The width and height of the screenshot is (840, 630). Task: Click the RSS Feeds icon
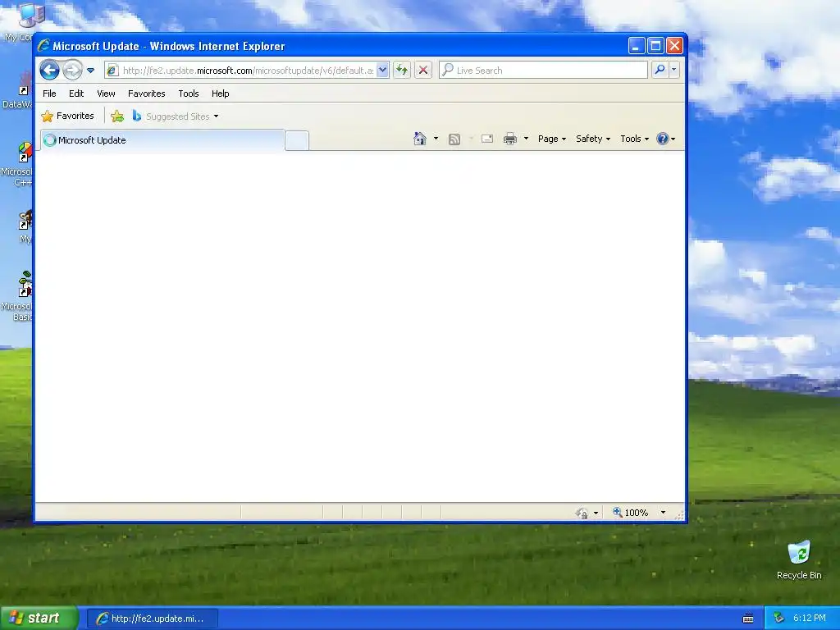click(454, 139)
